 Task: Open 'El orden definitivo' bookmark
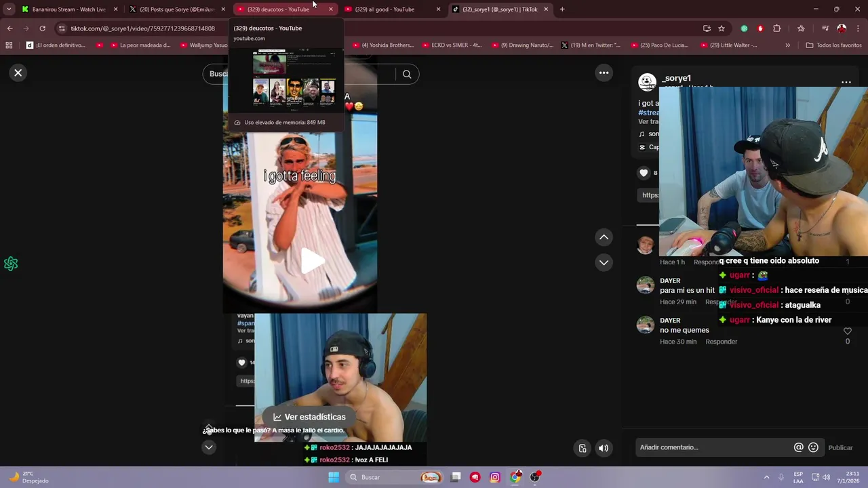[x=56, y=45]
